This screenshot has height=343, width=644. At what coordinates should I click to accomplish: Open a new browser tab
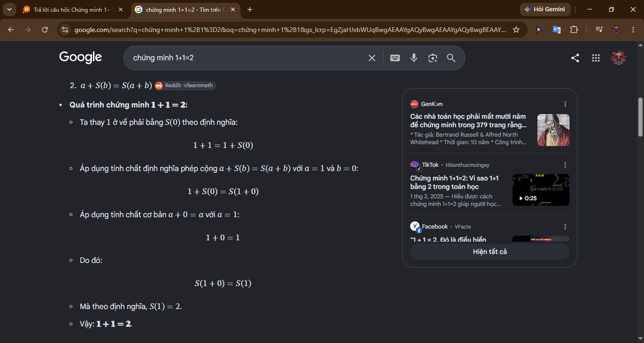tap(250, 9)
